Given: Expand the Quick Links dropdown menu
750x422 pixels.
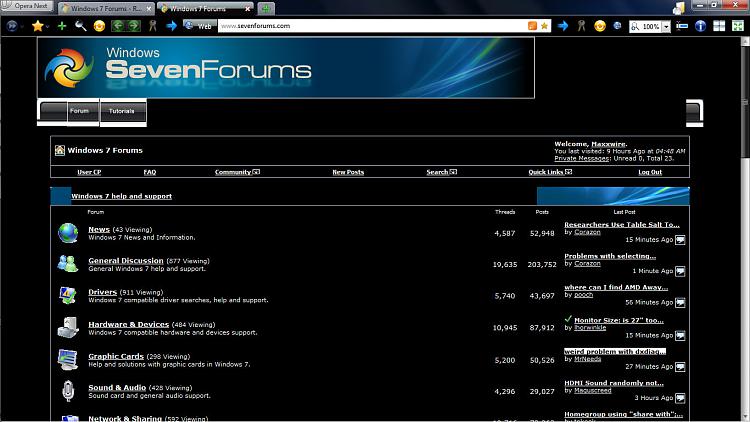Looking at the screenshot, I should pyautogui.click(x=550, y=172).
